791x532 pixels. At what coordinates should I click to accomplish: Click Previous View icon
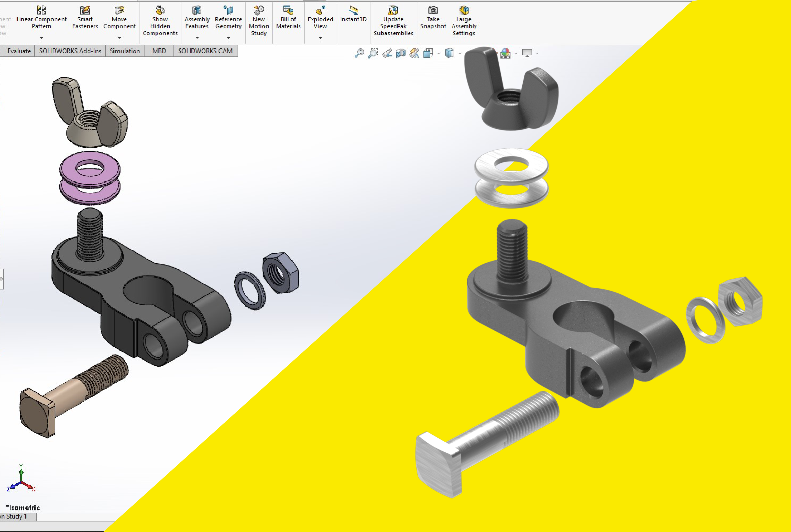tap(387, 53)
